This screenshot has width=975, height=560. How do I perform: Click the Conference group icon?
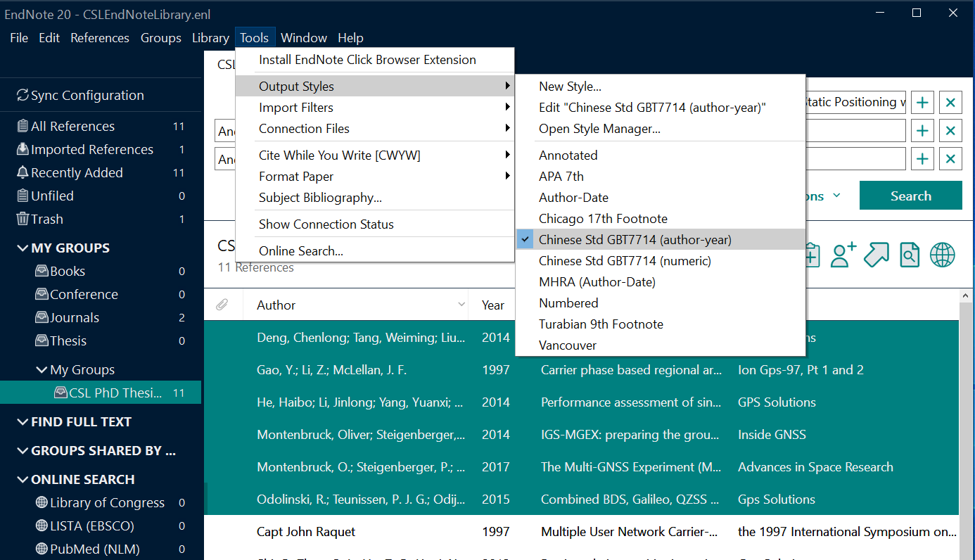(42, 294)
